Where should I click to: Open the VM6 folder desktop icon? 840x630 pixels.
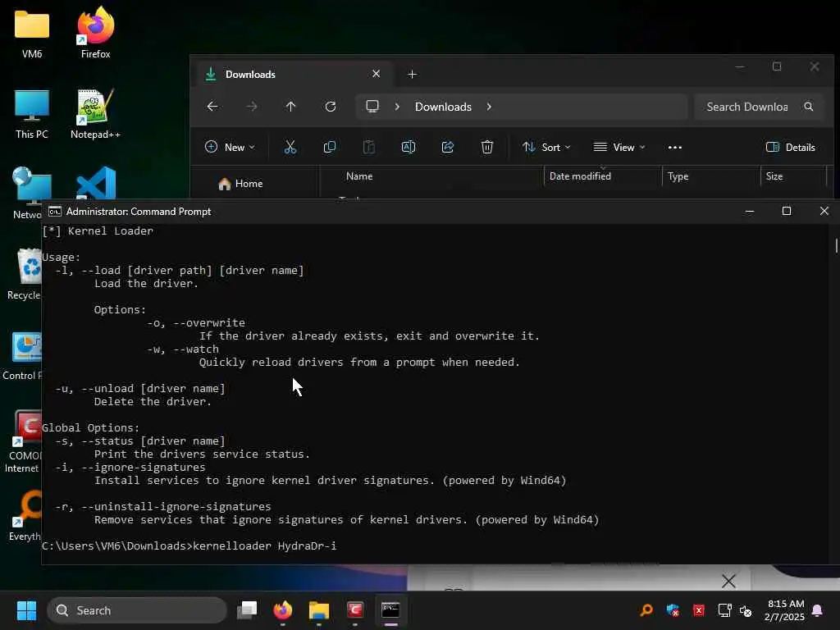[32, 33]
